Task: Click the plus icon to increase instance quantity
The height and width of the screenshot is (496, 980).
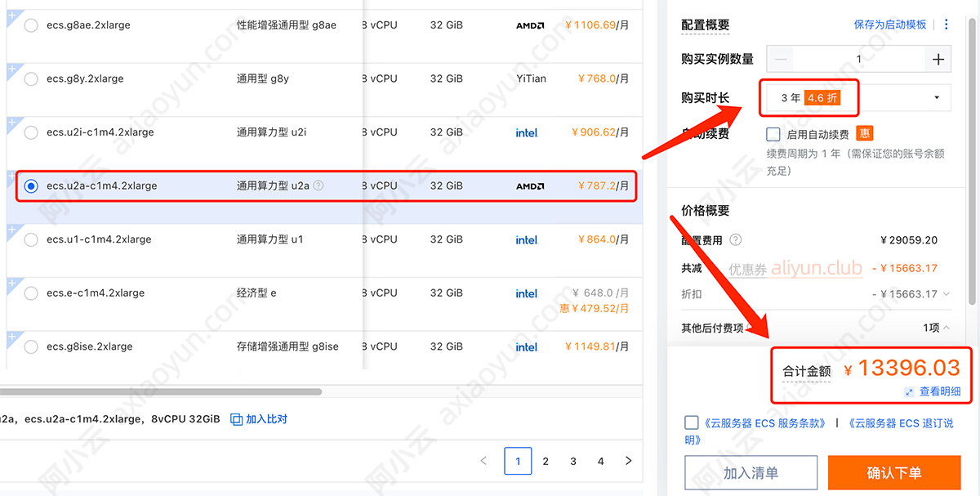Action: click(x=938, y=59)
